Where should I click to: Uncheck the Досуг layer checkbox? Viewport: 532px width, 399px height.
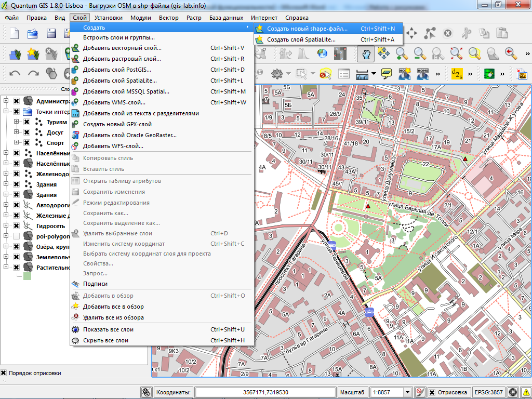click(x=27, y=132)
